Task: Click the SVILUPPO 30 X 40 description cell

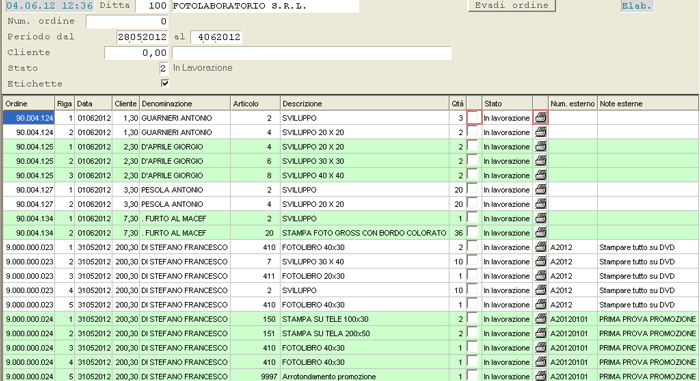Action: [x=365, y=261]
